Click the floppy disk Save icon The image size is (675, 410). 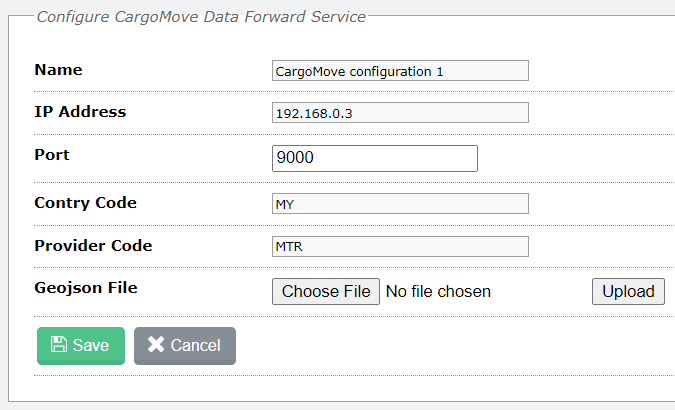pyautogui.click(x=59, y=345)
